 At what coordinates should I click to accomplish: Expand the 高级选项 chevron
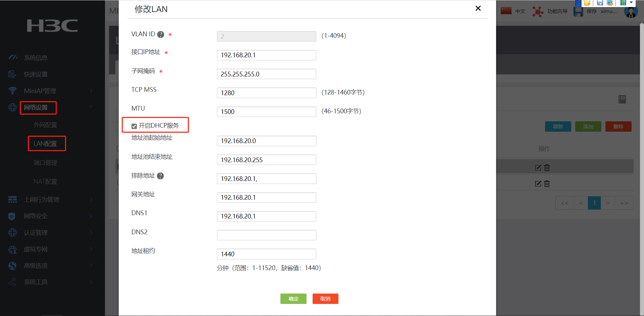coord(91,265)
